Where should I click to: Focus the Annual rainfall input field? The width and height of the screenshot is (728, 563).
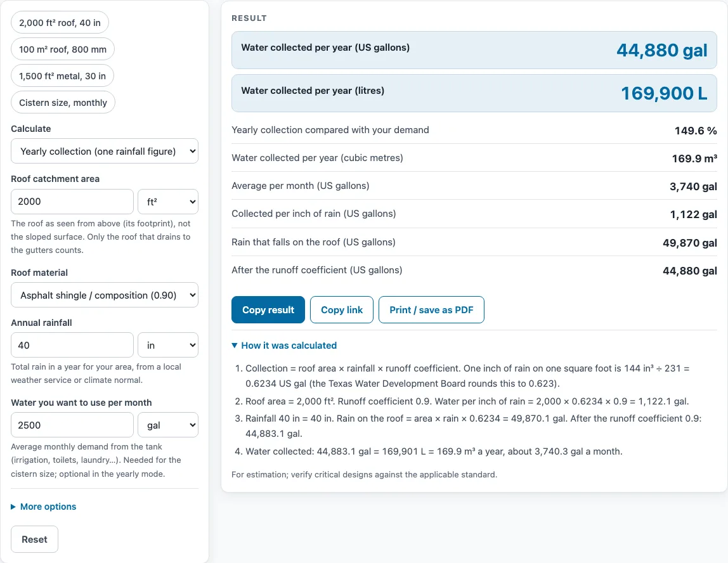72,346
